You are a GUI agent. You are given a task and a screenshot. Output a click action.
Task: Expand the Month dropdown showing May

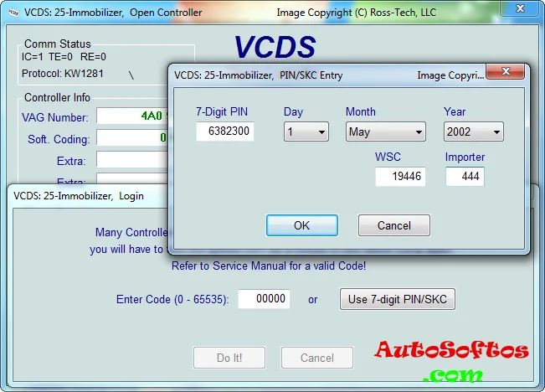point(385,132)
